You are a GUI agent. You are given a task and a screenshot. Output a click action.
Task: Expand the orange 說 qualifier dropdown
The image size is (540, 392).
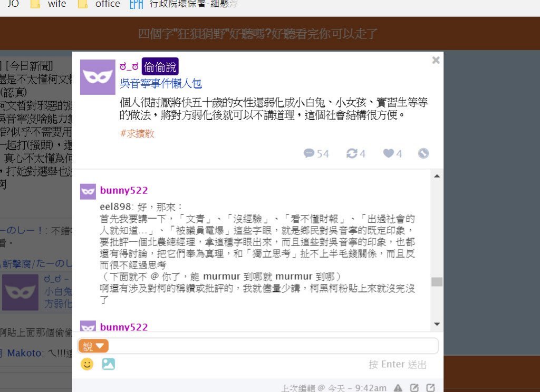[93, 346]
